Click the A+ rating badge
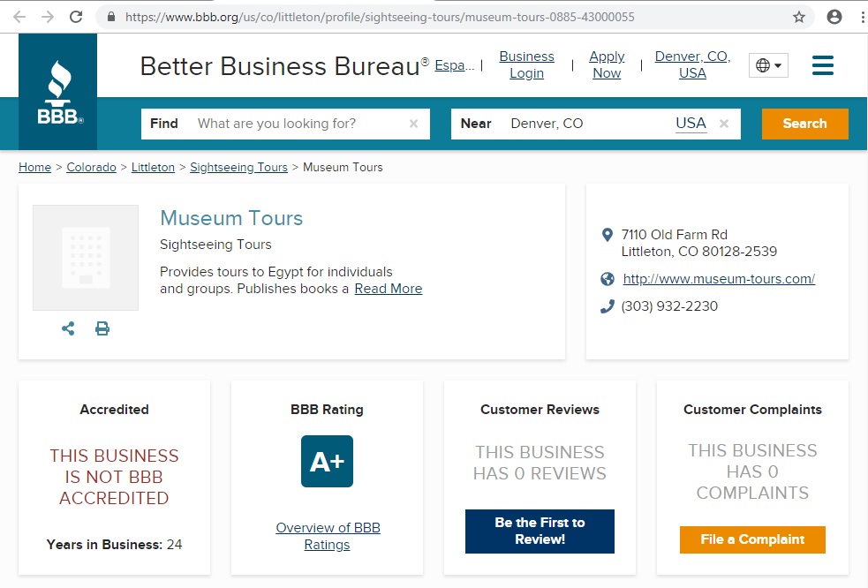The height and width of the screenshot is (588, 868). 328,461
